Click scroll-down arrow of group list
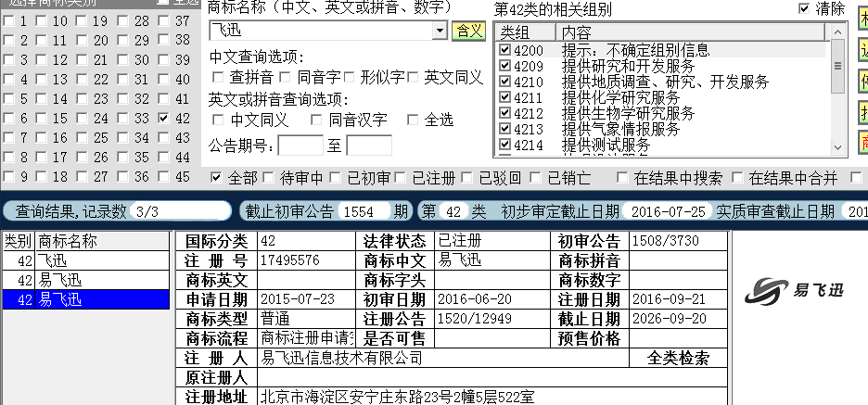The width and height of the screenshot is (868, 405). coord(837,147)
